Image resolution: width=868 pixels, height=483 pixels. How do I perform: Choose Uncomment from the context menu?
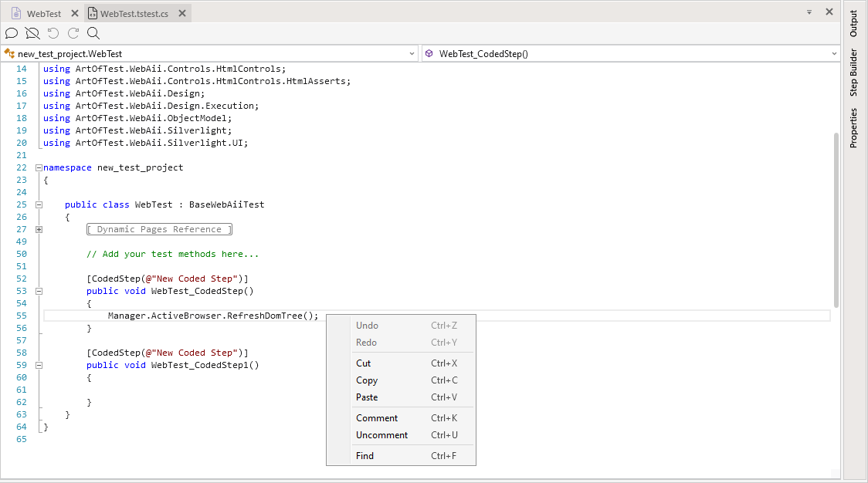point(401,435)
